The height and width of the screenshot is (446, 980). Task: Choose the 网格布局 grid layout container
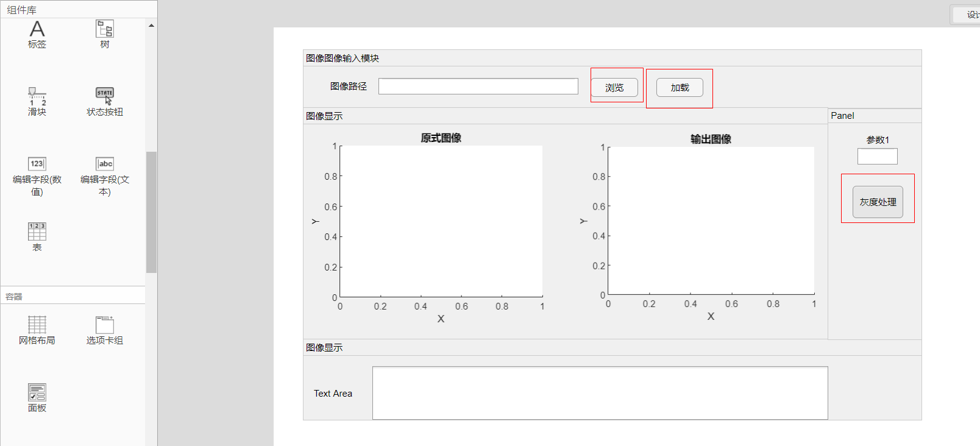tap(37, 325)
